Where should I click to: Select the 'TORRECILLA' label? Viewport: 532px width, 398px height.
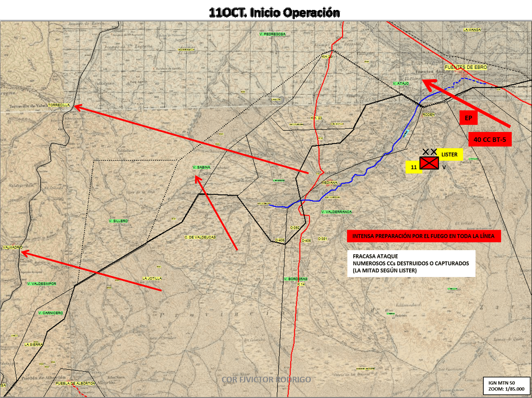coord(59,105)
